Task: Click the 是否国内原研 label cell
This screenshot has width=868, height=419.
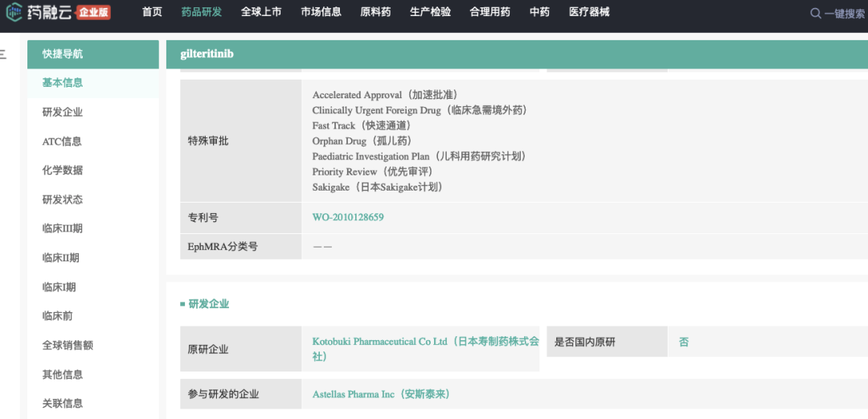Action: 608,342
